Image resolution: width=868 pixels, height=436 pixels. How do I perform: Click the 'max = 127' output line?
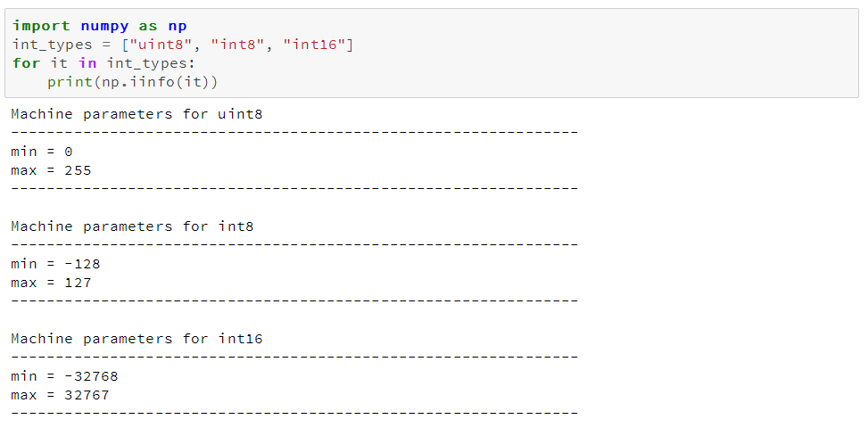(x=51, y=283)
